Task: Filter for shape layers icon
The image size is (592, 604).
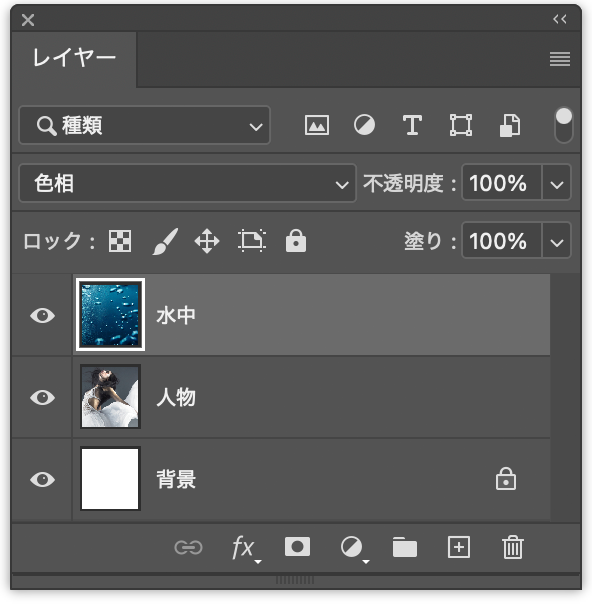Action: 461,125
